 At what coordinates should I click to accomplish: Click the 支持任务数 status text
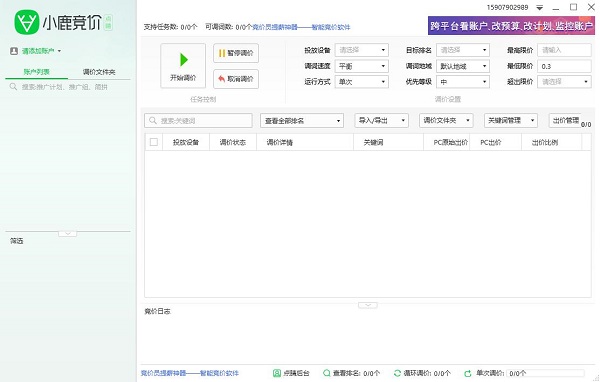pos(171,27)
